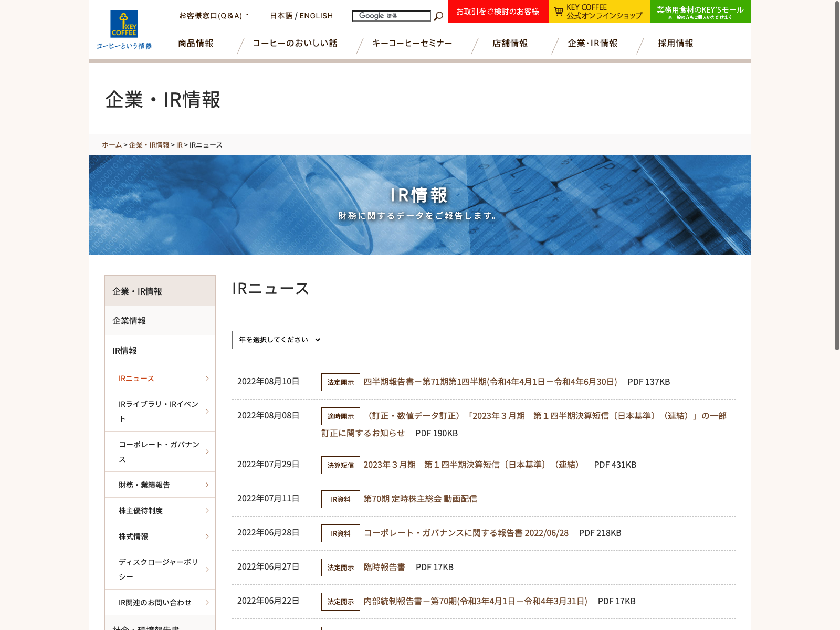This screenshot has width=840, height=630.
Task: Click the chevron beside IRニュース in the sidebar
Action: [207, 379]
